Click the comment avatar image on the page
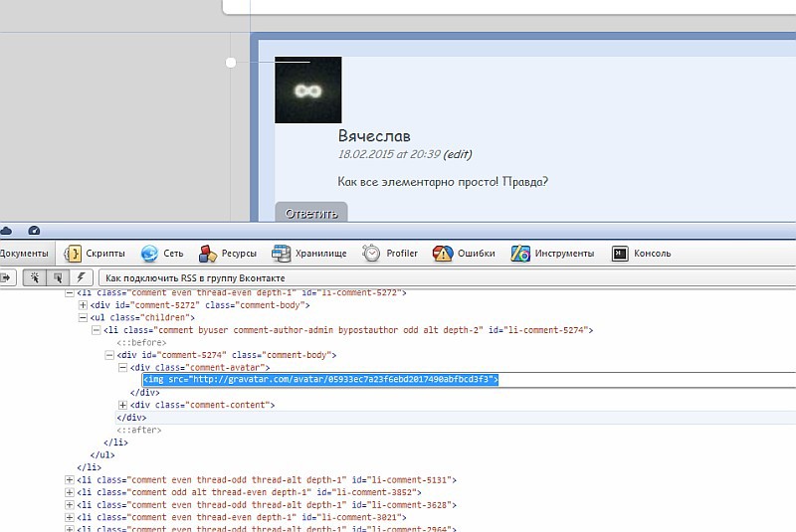This screenshot has height=532, width=796. tap(308, 89)
